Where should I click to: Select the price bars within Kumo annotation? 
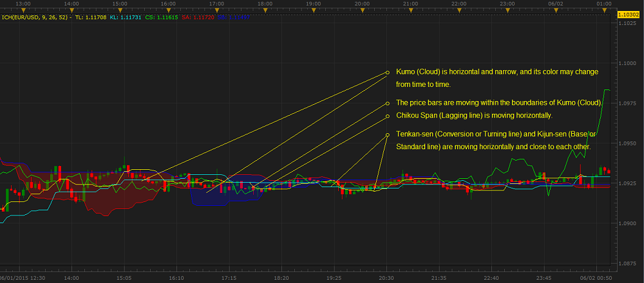coord(499,103)
